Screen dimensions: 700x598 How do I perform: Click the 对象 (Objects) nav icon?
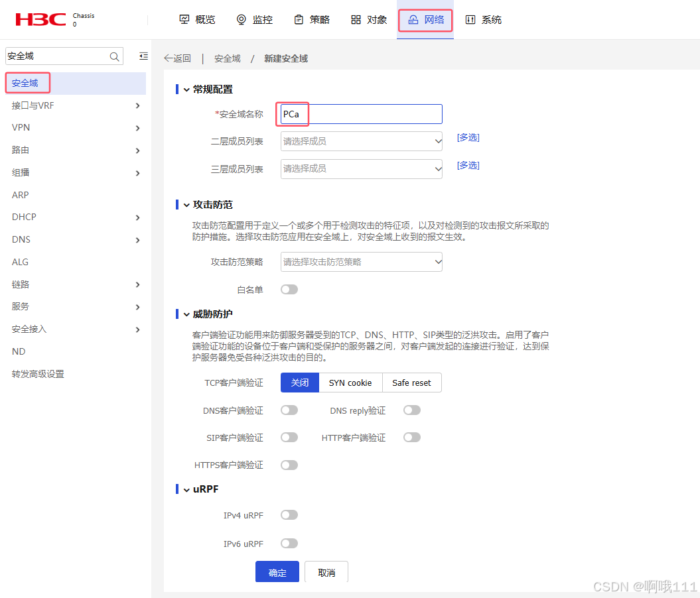(x=356, y=19)
